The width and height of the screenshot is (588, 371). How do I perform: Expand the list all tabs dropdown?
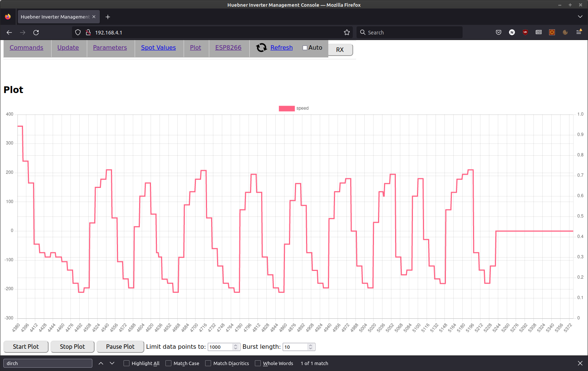580,17
